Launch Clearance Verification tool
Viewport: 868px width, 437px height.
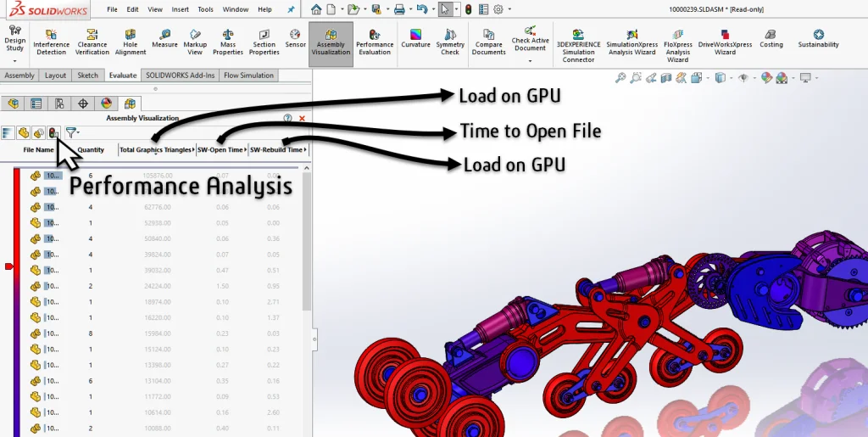(92, 42)
